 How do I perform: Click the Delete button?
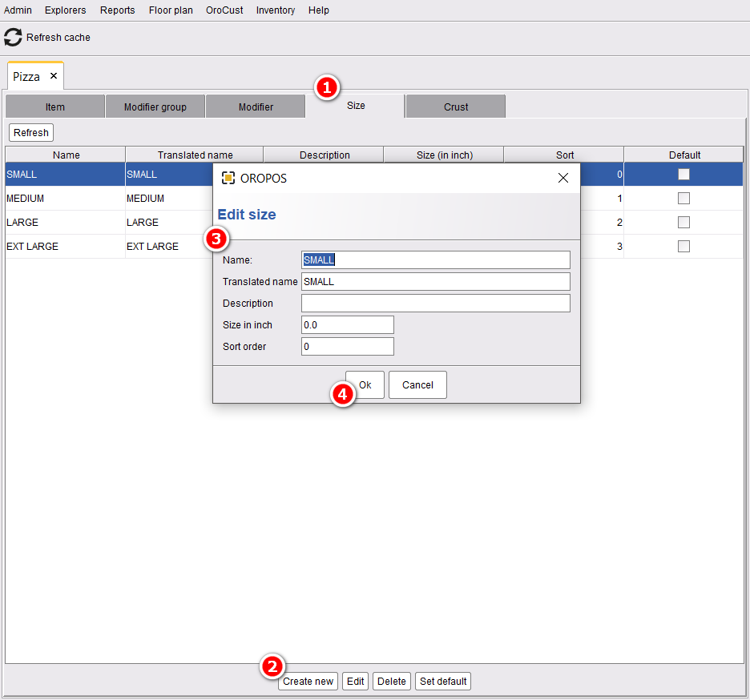(x=392, y=682)
